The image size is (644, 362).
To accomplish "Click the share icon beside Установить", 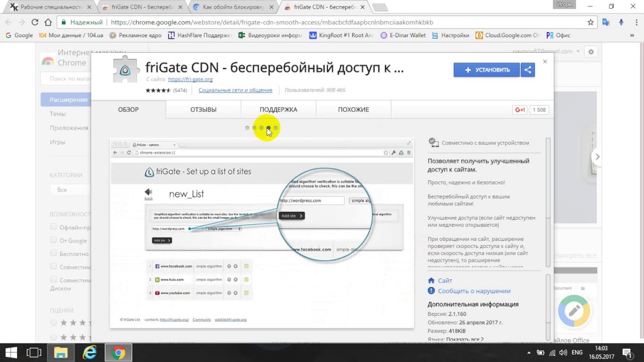I will [x=528, y=70].
